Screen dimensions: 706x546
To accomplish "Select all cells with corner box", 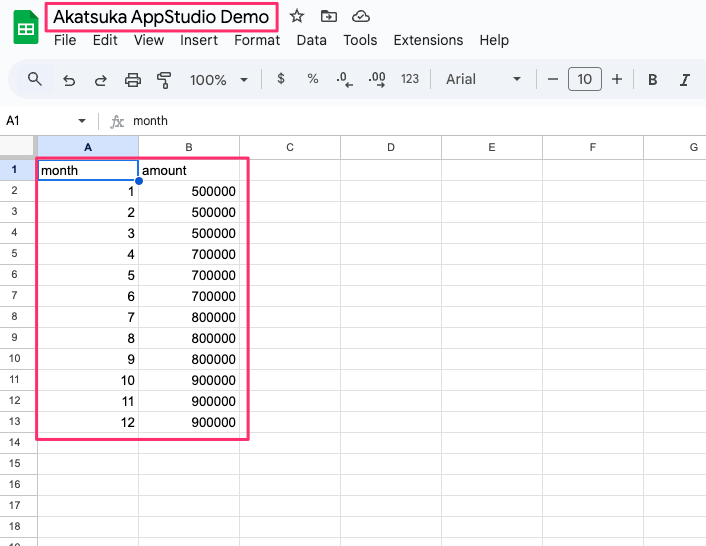I will pyautogui.click(x=18, y=147).
